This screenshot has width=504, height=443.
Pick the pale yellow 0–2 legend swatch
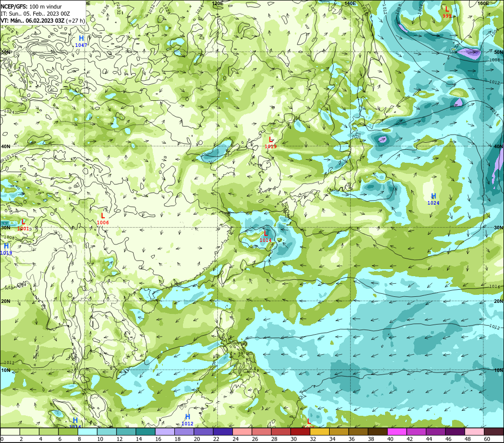[10, 431]
